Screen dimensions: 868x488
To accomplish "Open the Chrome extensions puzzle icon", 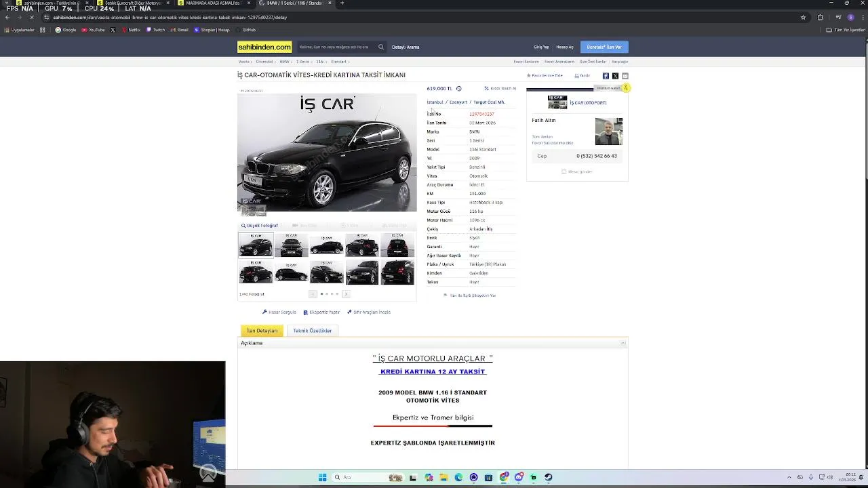I will (x=820, y=17).
